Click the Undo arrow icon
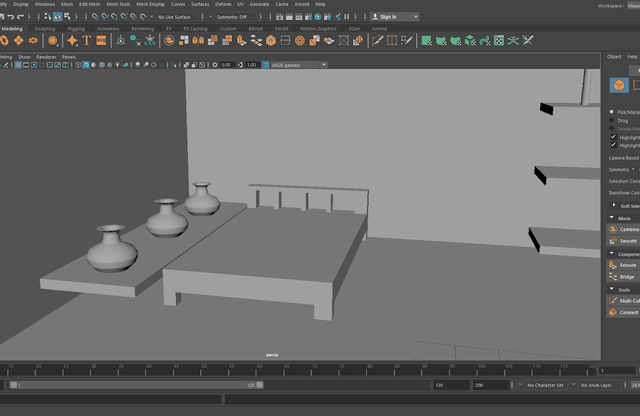 pyautogui.click(x=11, y=17)
